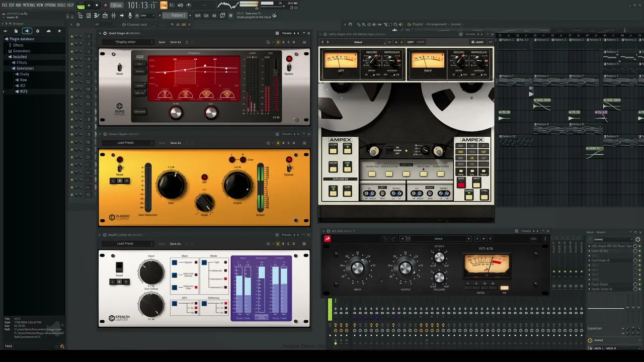Toggle Song/Pattern mode switch

tap(80, 6)
